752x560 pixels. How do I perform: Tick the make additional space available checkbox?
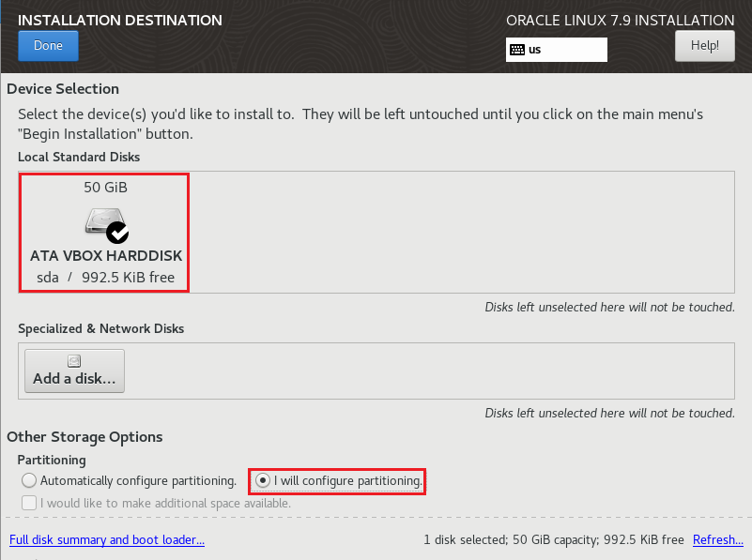29,503
